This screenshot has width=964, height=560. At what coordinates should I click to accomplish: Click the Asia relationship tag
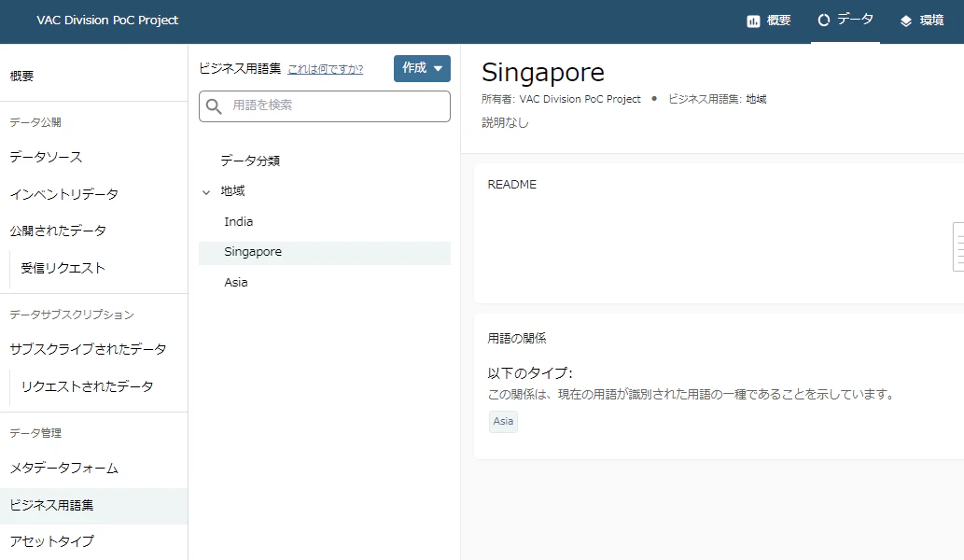click(503, 421)
